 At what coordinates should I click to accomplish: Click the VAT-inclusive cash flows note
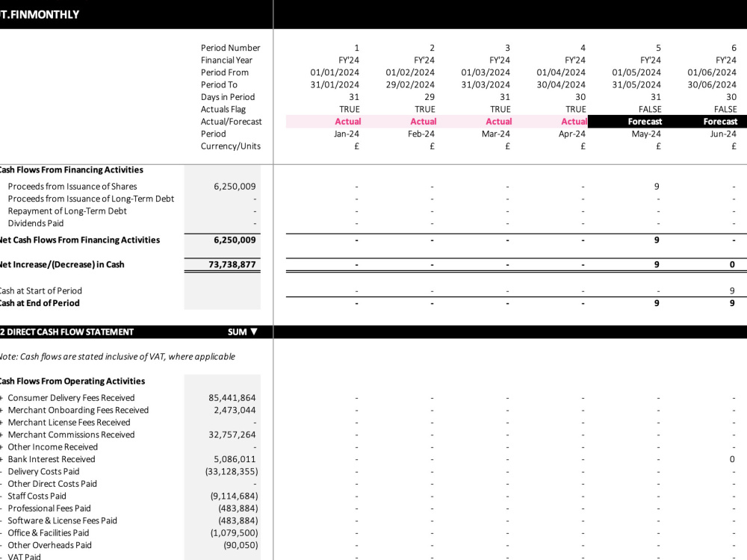(117, 357)
